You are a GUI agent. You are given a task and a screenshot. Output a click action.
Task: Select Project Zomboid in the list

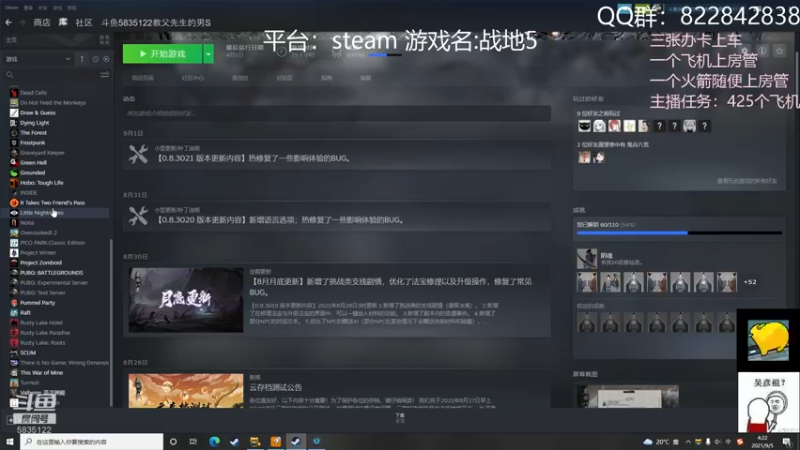pos(41,263)
